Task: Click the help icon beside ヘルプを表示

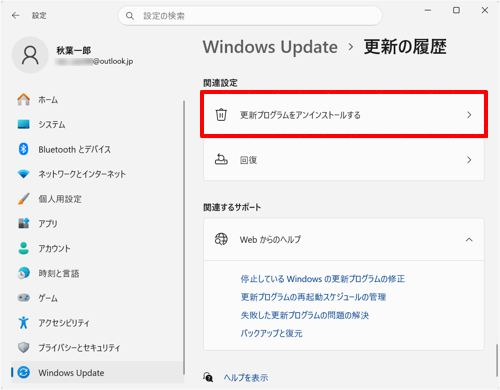Action: point(208,377)
